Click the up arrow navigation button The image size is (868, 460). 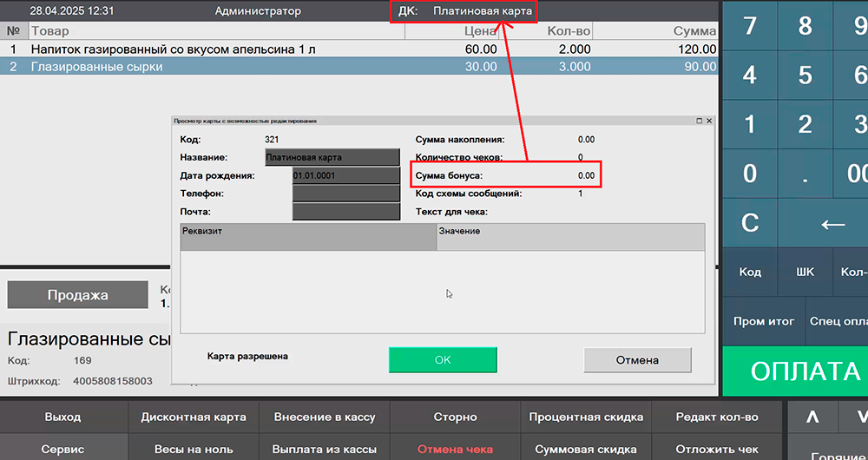pos(812,417)
